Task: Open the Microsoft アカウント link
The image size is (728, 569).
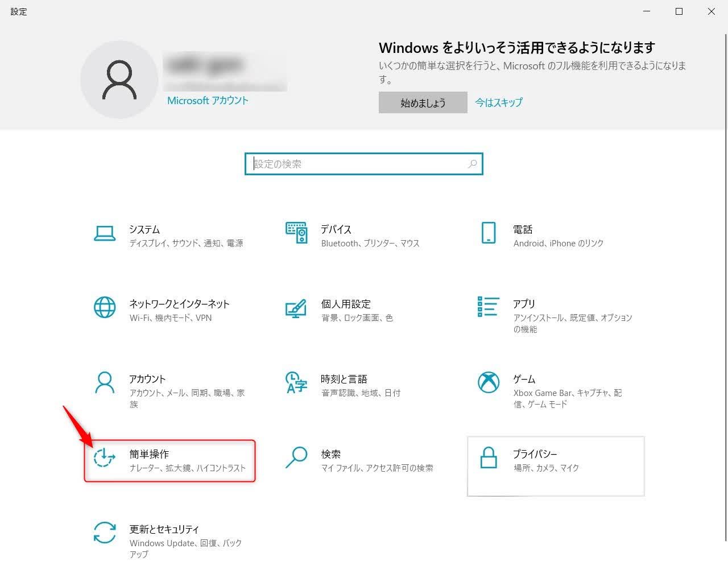Action: (x=208, y=100)
